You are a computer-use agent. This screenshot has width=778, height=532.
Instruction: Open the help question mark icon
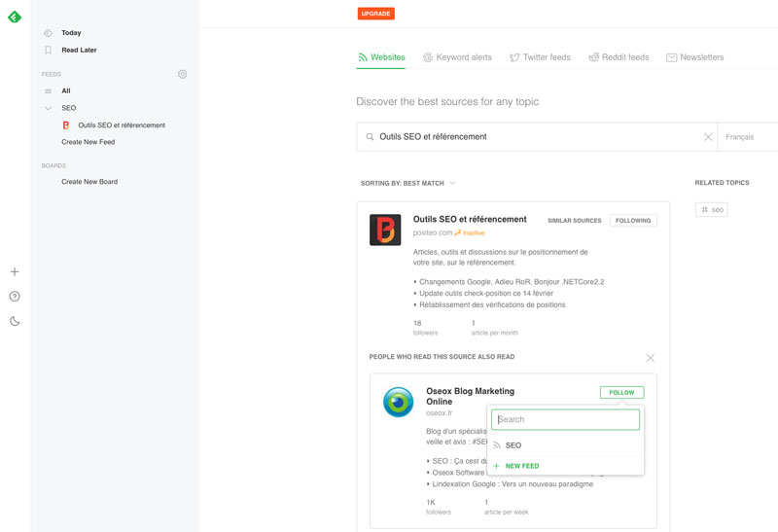15,297
